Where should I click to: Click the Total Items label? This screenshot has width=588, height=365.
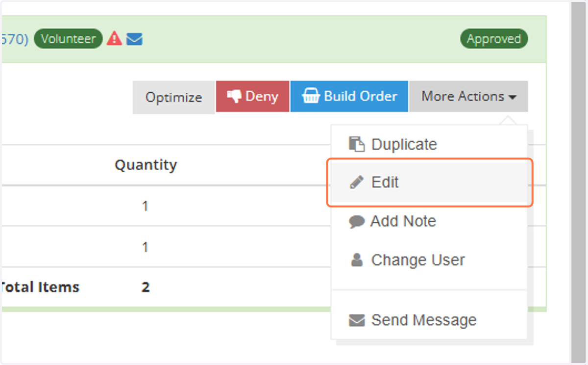pyautogui.click(x=40, y=287)
